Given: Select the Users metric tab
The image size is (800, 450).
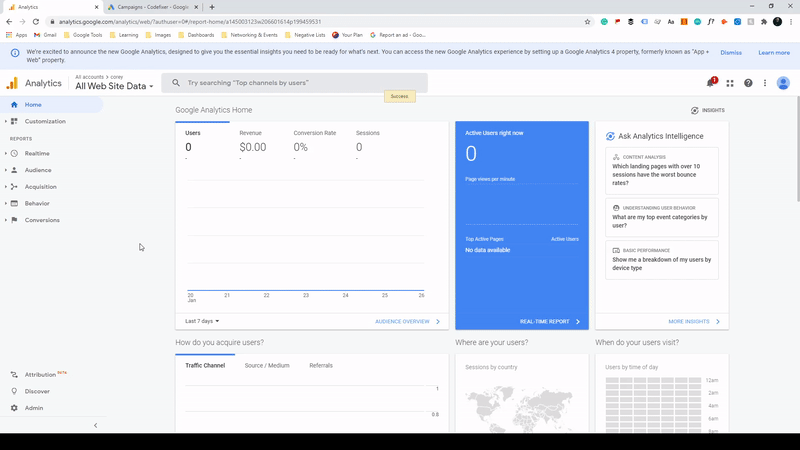Looking at the screenshot, I should pos(193,133).
